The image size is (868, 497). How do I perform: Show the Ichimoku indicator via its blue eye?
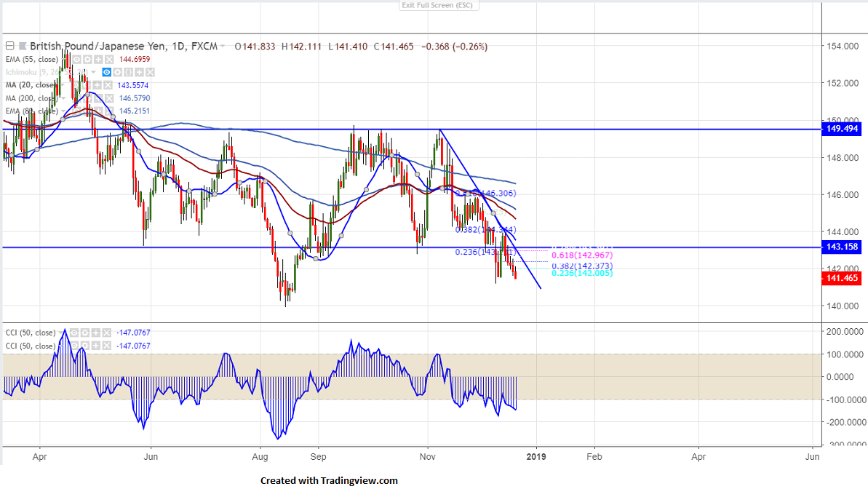tap(107, 72)
